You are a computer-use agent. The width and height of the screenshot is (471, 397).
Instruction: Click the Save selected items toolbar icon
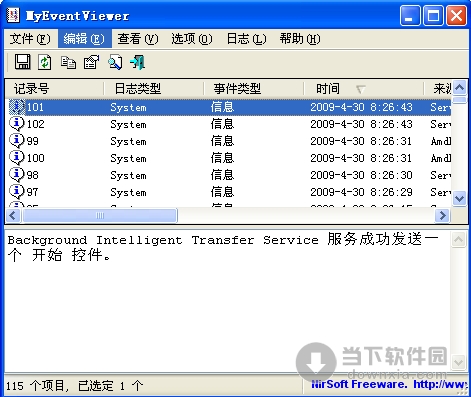(23, 62)
